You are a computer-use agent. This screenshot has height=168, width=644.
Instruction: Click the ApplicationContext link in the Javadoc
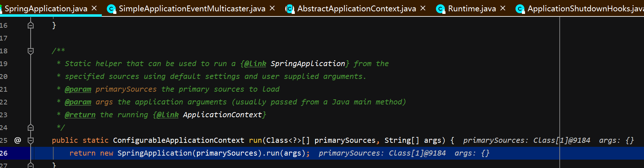click(x=222, y=115)
